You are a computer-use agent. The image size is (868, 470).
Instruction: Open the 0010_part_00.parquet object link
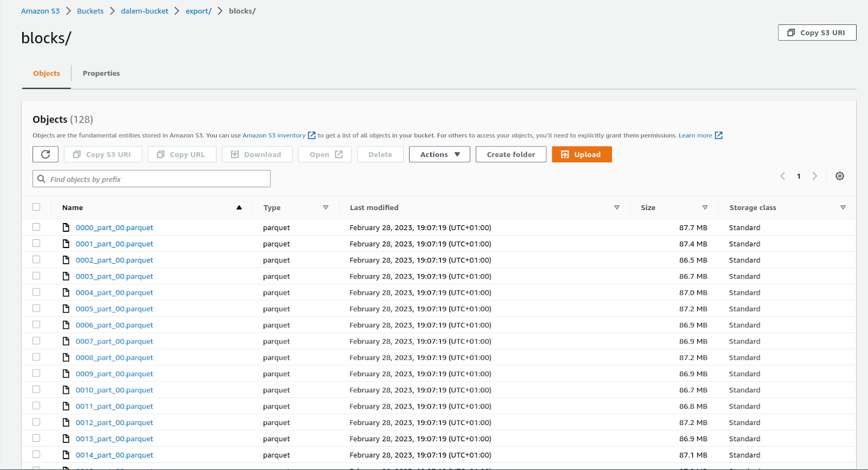(x=114, y=390)
